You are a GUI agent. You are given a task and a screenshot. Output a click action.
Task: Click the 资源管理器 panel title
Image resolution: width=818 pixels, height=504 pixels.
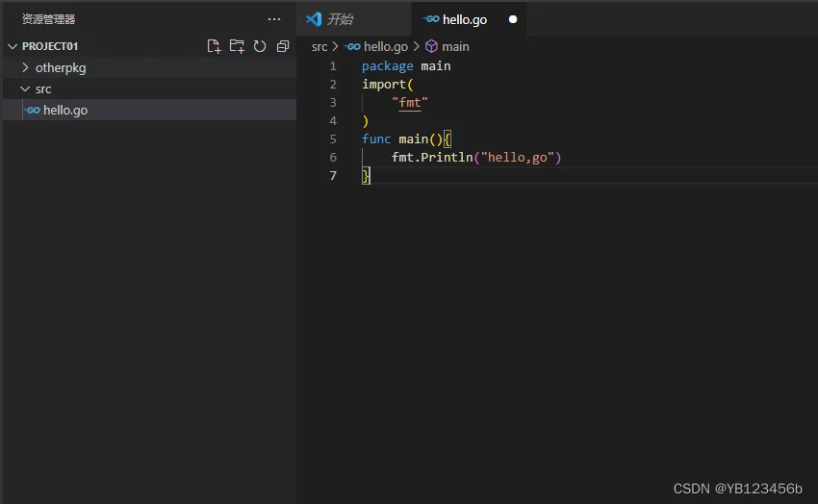click(x=48, y=19)
